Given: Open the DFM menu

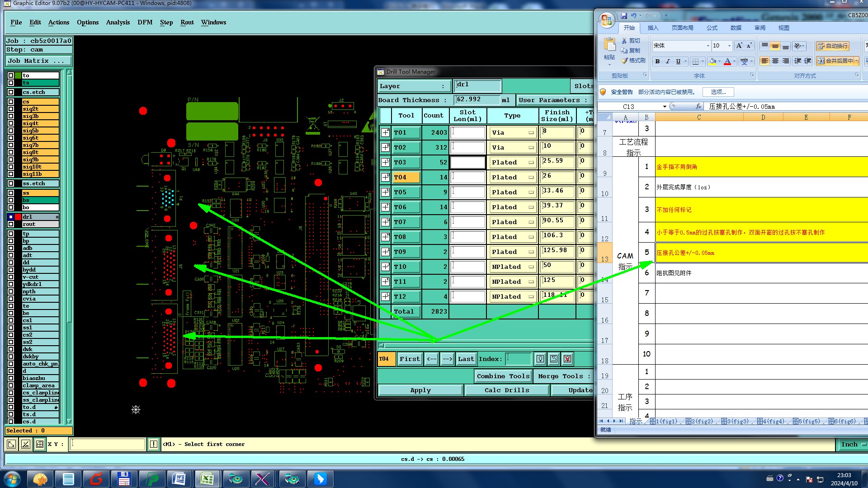Looking at the screenshot, I should [x=145, y=22].
